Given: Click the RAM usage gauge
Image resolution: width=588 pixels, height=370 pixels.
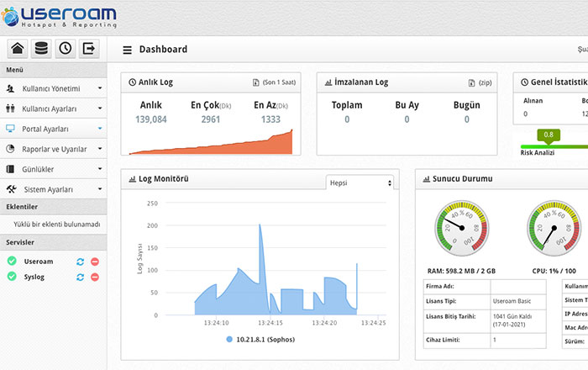Looking at the screenshot, I should click(462, 228).
